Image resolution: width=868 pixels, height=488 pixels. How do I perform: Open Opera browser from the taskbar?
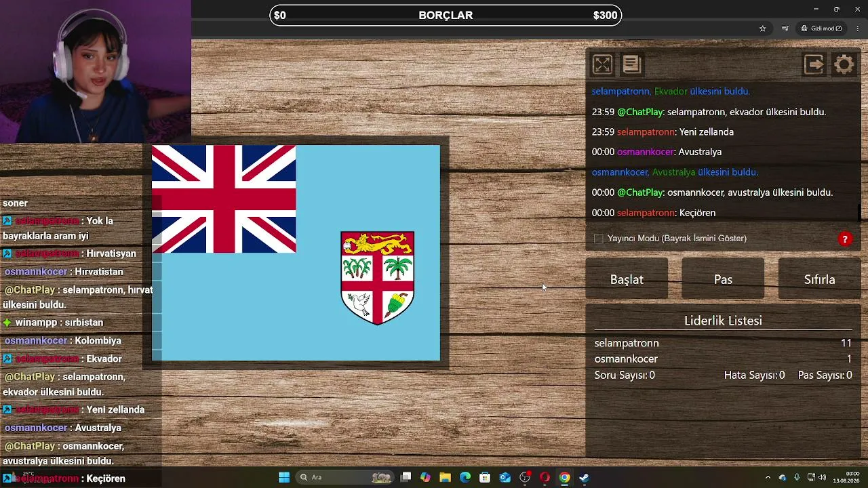(x=545, y=478)
